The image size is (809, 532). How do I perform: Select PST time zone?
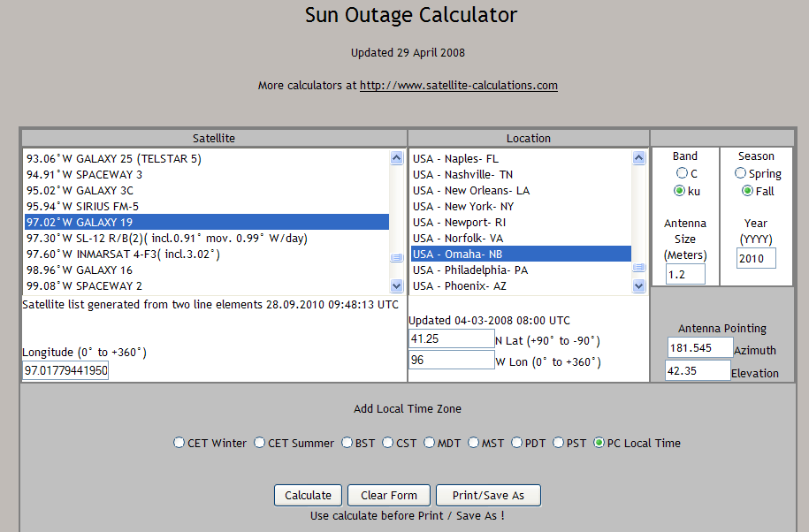[558, 443]
